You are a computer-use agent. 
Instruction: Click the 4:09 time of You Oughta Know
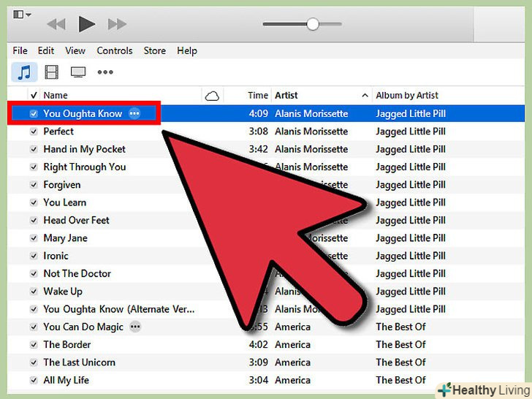click(x=259, y=114)
